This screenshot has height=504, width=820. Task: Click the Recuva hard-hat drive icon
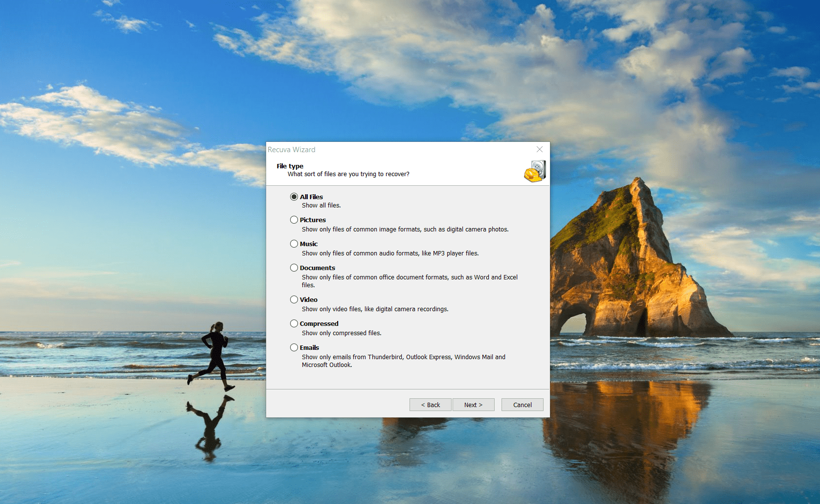pos(534,171)
